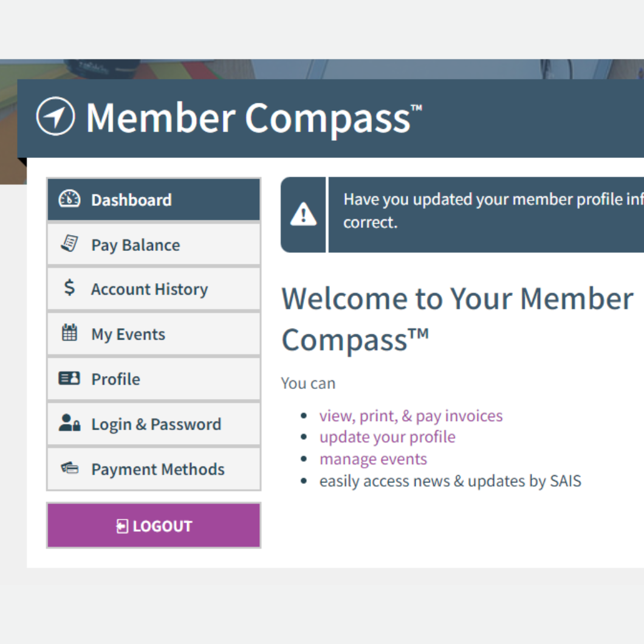This screenshot has width=644, height=644.
Task: Open the Pay Balance menu label
Action: click(x=135, y=245)
